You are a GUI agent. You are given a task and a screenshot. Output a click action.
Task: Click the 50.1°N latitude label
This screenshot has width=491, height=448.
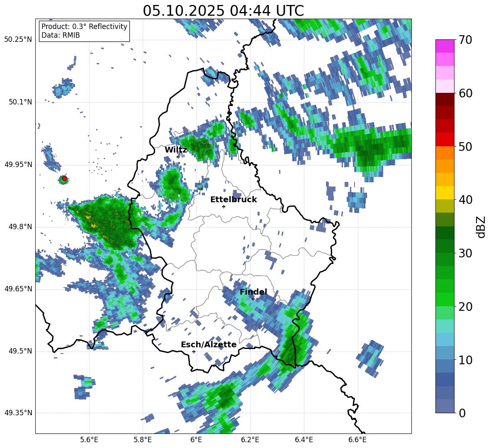click(20, 102)
